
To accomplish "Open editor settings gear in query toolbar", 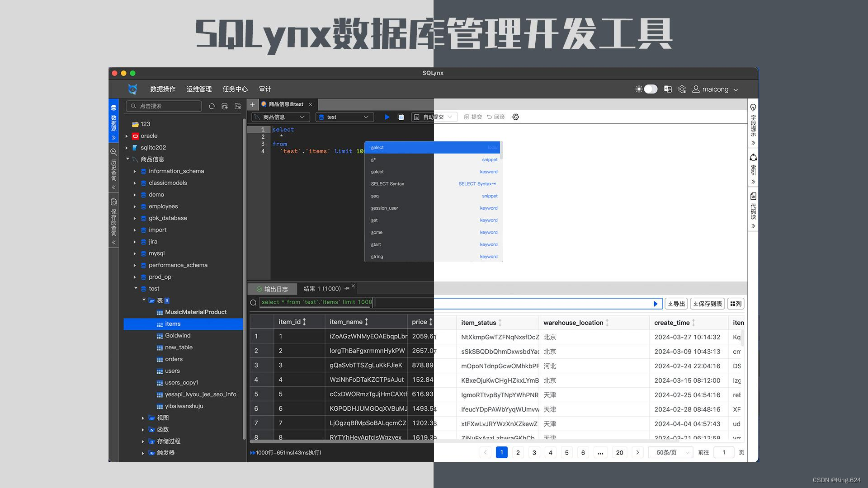I will point(515,117).
